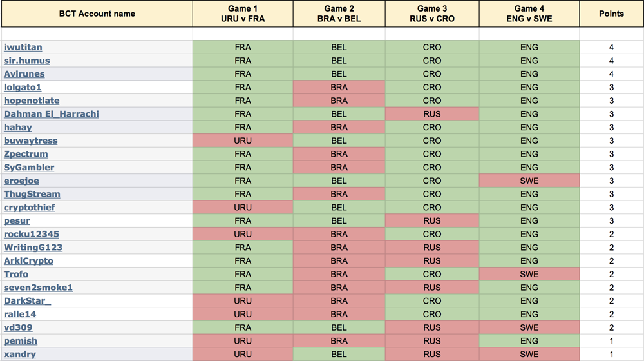Screen dimensions: 644x361
Task: Open the cryptothief username link
Action: tap(29, 207)
